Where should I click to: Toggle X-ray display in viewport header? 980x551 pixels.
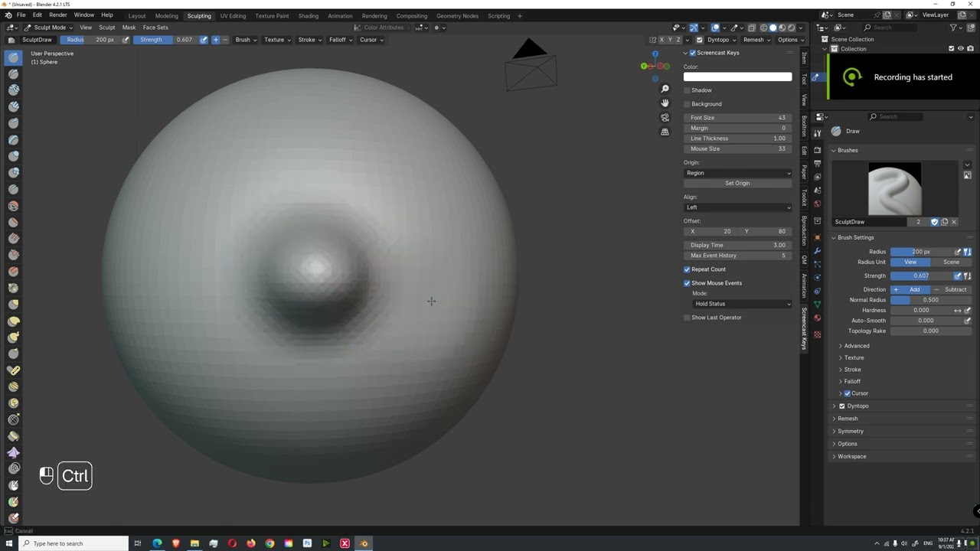(752, 28)
